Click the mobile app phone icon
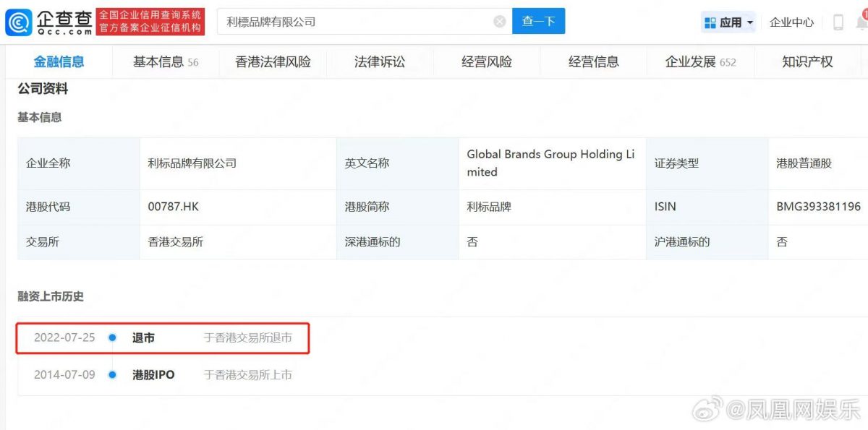This screenshot has width=868, height=430. 838,22
